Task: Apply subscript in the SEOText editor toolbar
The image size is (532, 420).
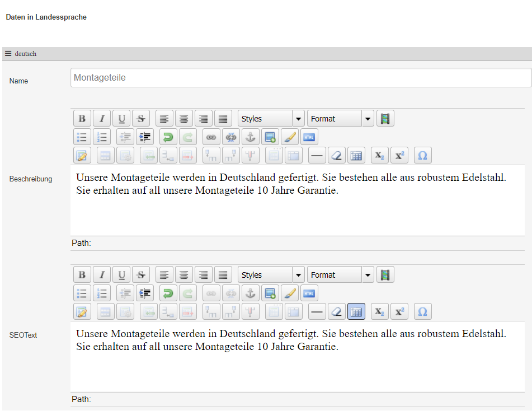Action: [379, 312]
